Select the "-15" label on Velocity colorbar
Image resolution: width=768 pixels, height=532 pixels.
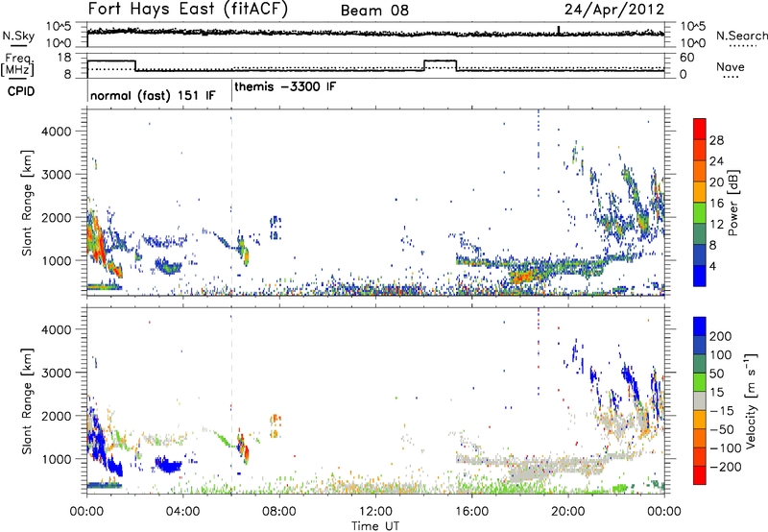click(x=722, y=410)
